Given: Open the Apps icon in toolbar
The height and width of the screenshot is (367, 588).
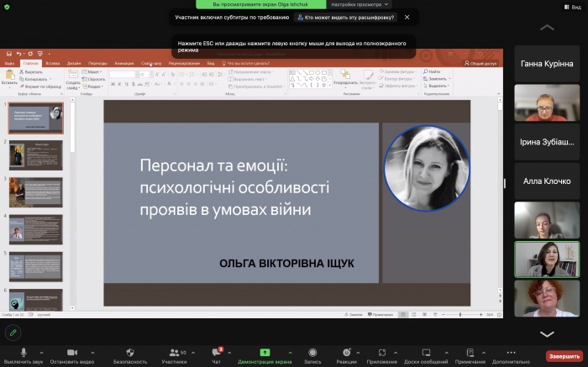Looking at the screenshot, I should click(382, 352).
